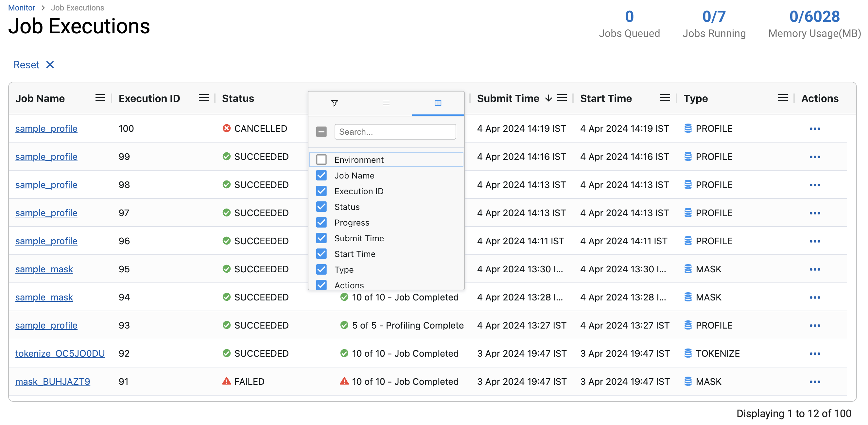Open mask_BUHJAZT9 job link
The image size is (868, 425).
coord(53,382)
